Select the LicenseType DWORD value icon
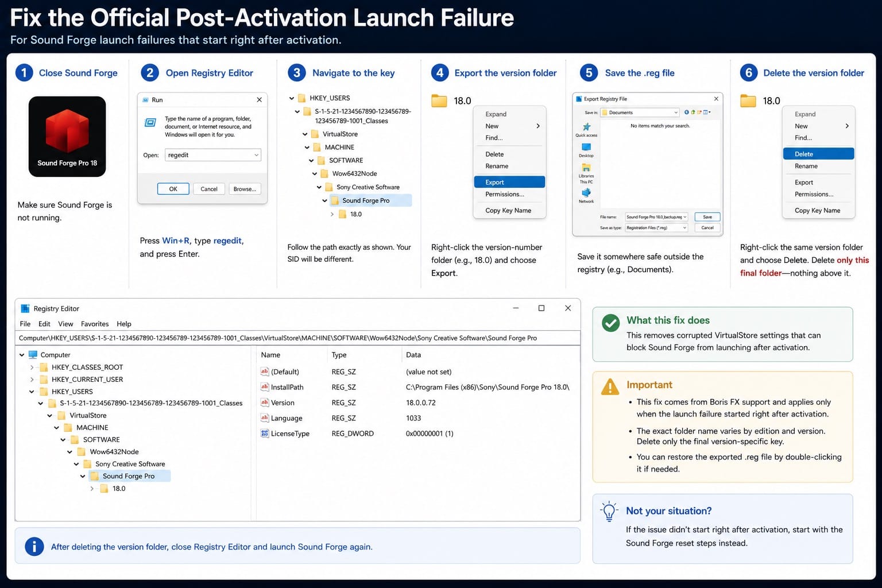Image resolution: width=882 pixels, height=588 pixels. coord(265,434)
